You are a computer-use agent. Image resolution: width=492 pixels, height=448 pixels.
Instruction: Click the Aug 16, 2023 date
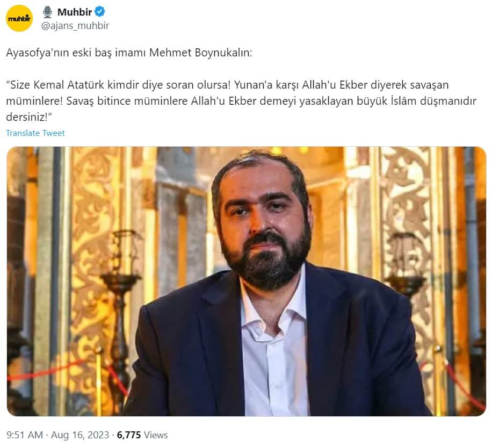[x=80, y=435]
